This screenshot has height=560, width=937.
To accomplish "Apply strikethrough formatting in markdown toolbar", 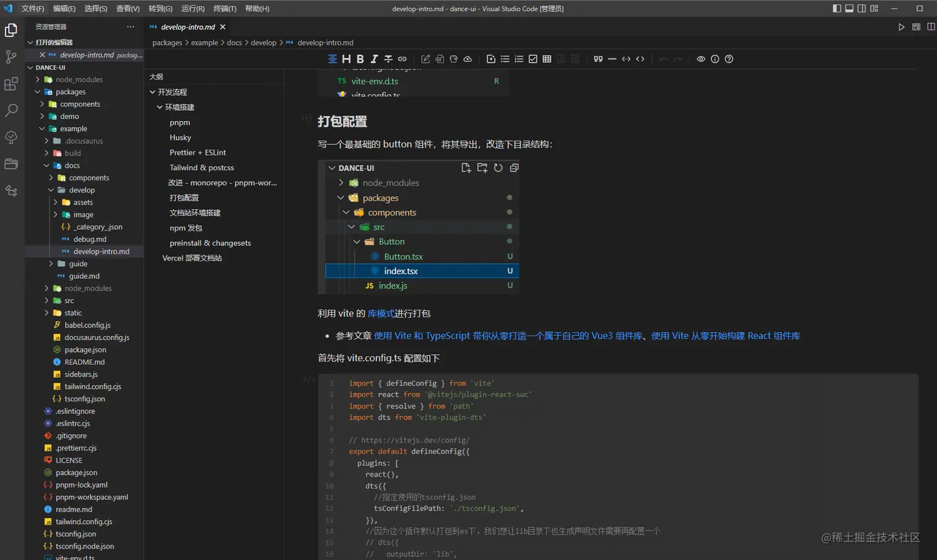I will tap(388, 59).
